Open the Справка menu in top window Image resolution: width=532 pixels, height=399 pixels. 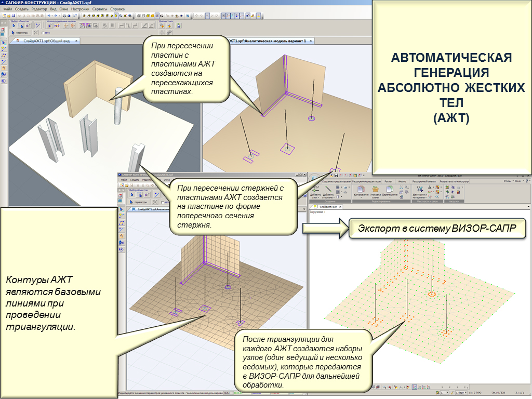(x=117, y=9)
